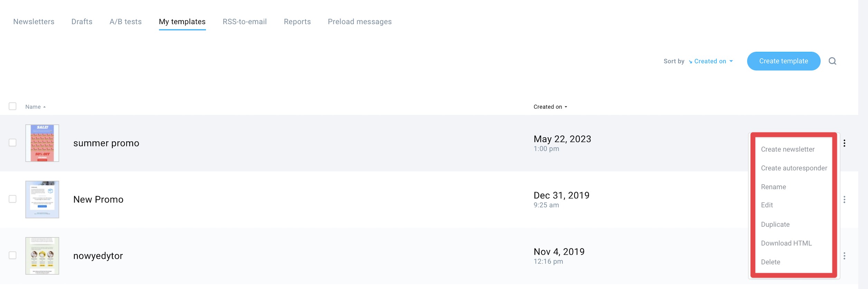Tick the select-all checkbox in header
Screen dimensions: 868x289
tap(12, 106)
